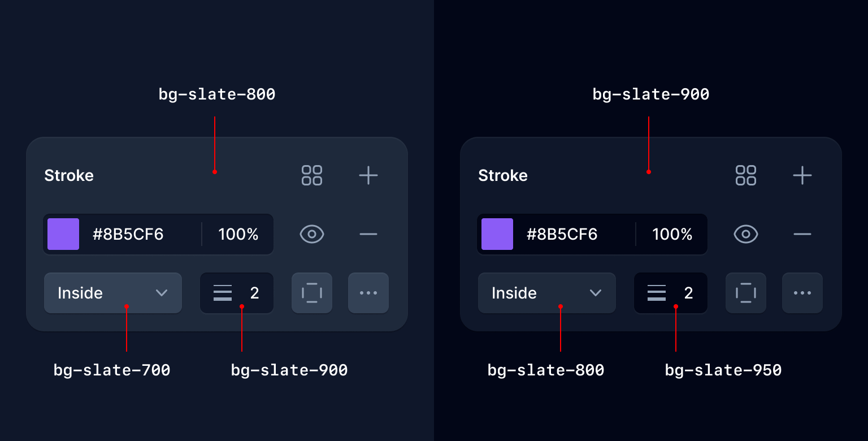Click the chevron beside Inside

click(x=162, y=293)
